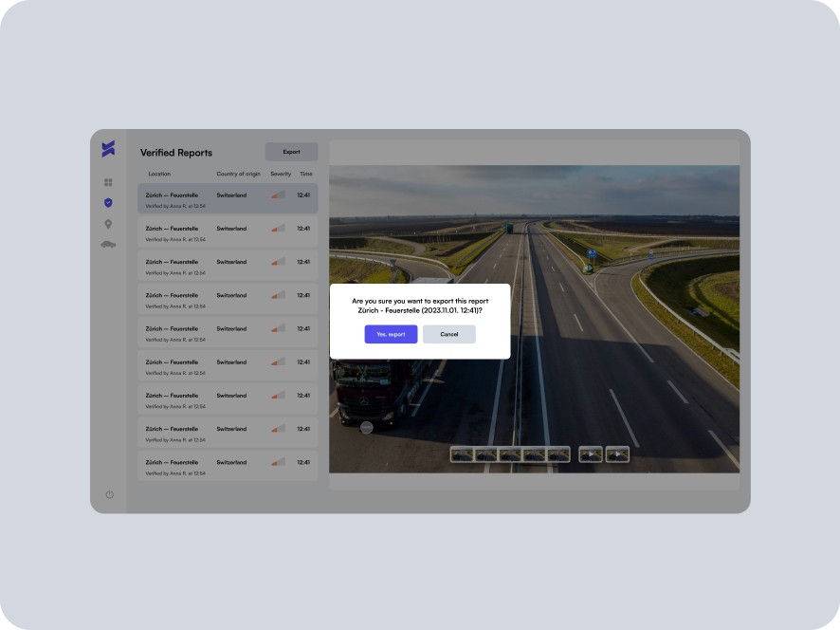Screen dimensions: 840x630
Task: Sort the list by the Time column
Action: point(305,174)
